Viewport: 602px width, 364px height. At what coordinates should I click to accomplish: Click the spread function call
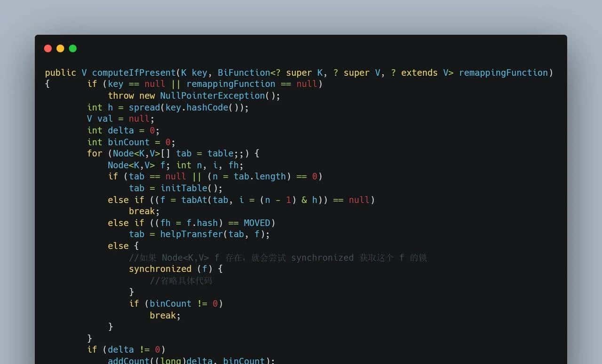click(144, 108)
